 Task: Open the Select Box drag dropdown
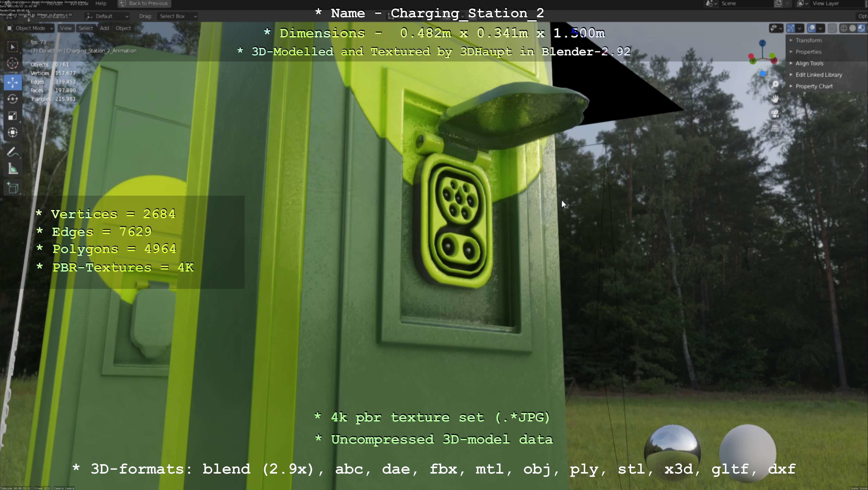click(x=177, y=16)
